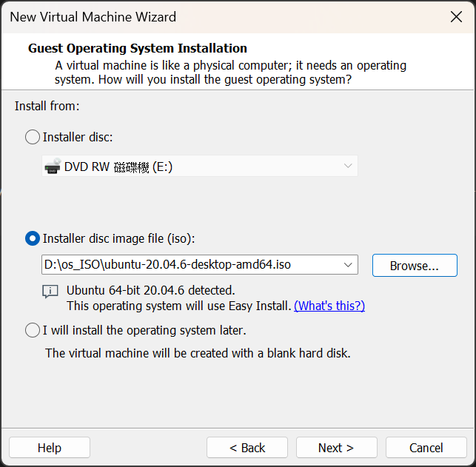Click the info icon beside Ubuntu detected message

[50, 291]
